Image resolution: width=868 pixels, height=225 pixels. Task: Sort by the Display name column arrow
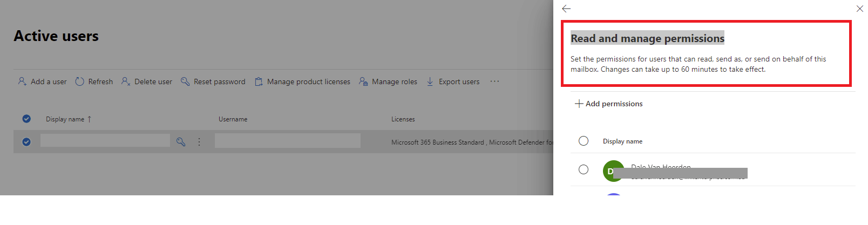(x=90, y=119)
